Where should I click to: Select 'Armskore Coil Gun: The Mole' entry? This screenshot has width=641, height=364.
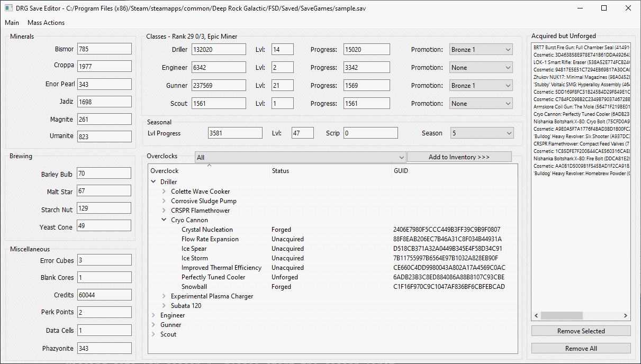[x=581, y=106]
